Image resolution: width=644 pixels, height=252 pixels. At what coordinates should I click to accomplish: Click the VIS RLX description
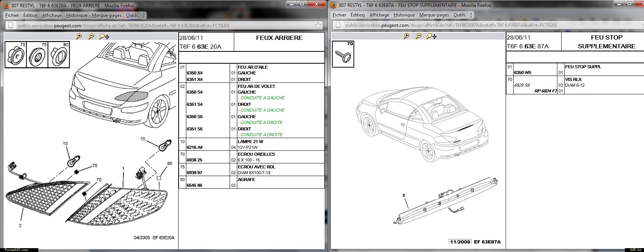[573, 79]
